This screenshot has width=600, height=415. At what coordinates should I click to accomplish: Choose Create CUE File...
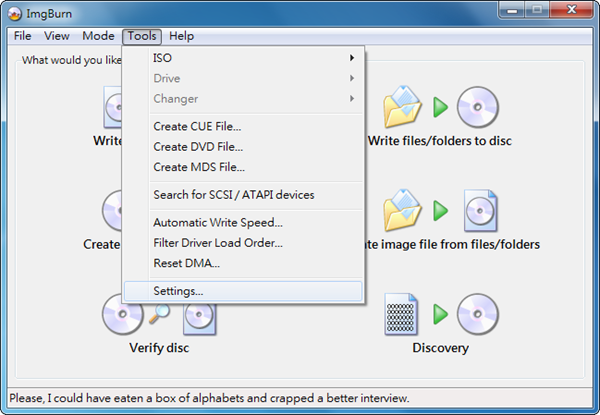tap(243, 126)
